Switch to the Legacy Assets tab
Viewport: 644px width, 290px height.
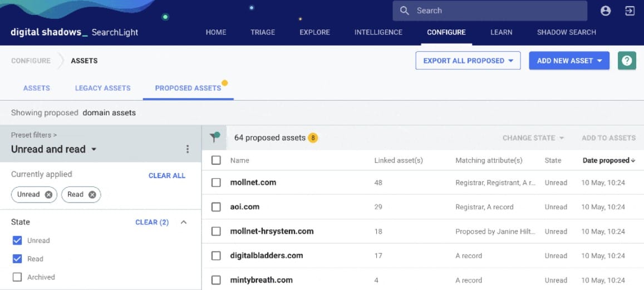(x=102, y=88)
